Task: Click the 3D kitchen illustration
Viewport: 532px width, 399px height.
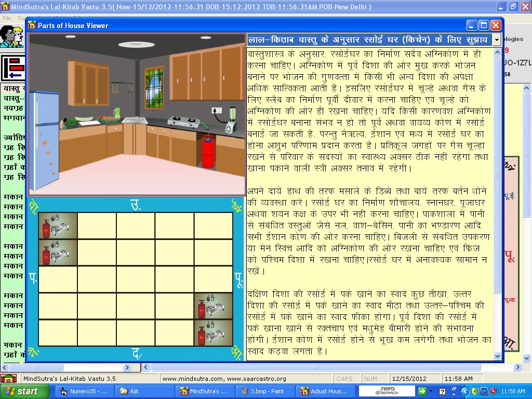Action: click(137, 114)
